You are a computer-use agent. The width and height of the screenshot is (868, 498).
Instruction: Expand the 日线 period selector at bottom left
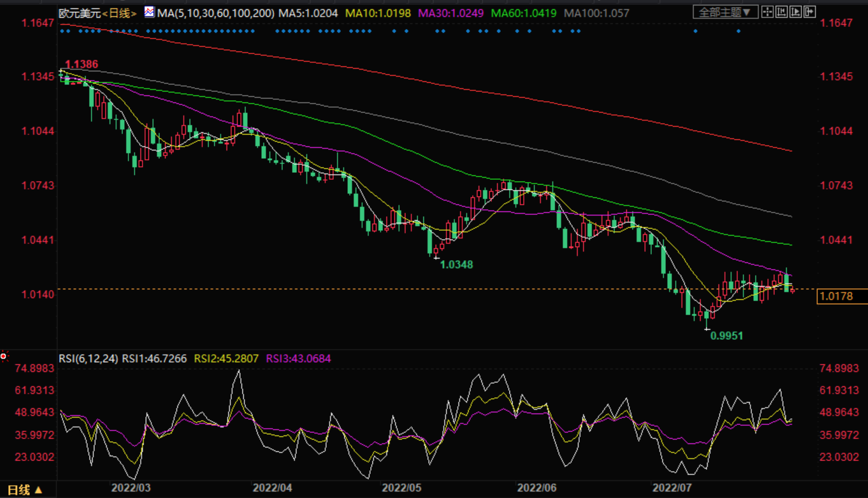tap(25, 490)
